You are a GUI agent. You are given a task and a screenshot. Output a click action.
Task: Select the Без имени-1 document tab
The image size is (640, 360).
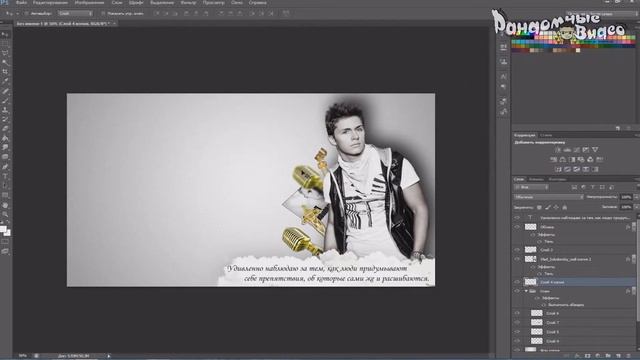[x=63, y=24]
